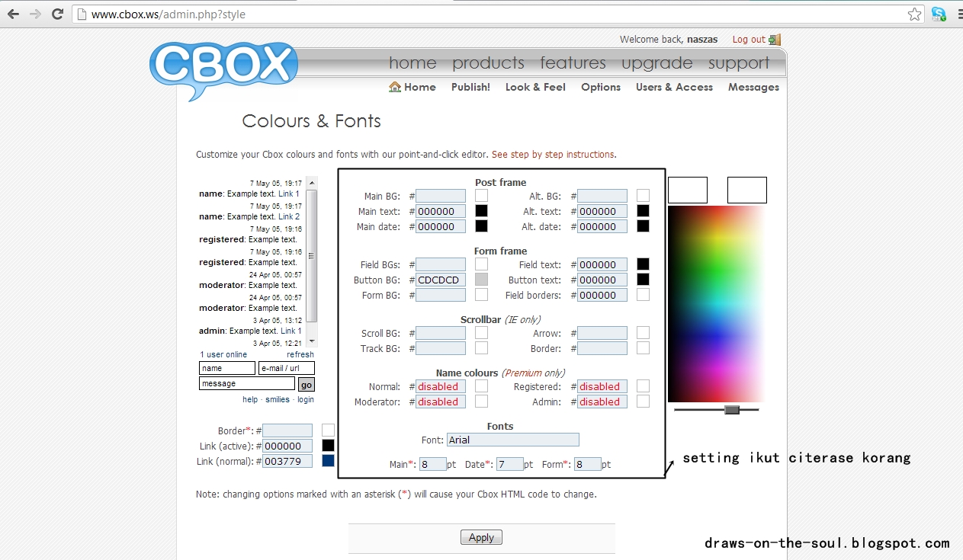
Task: Open Users & Access tab
Action: coord(674,87)
